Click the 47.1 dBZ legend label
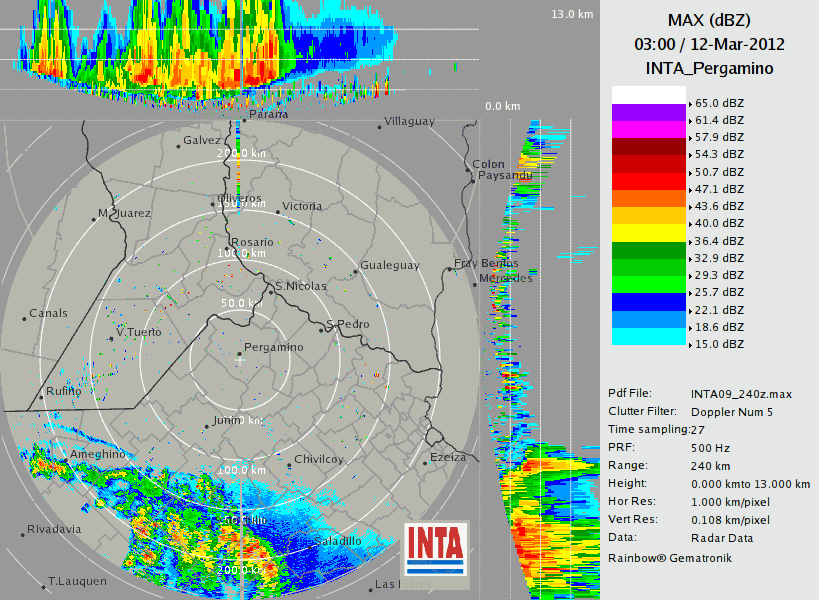Viewport: 819px width, 600px height. 719,189
